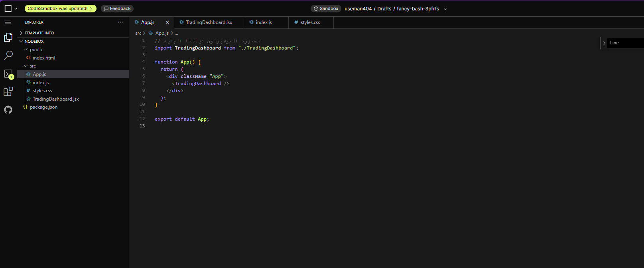This screenshot has height=268, width=644.
Task: Click the App.js breadcrumb above the editor
Action: 162,33
